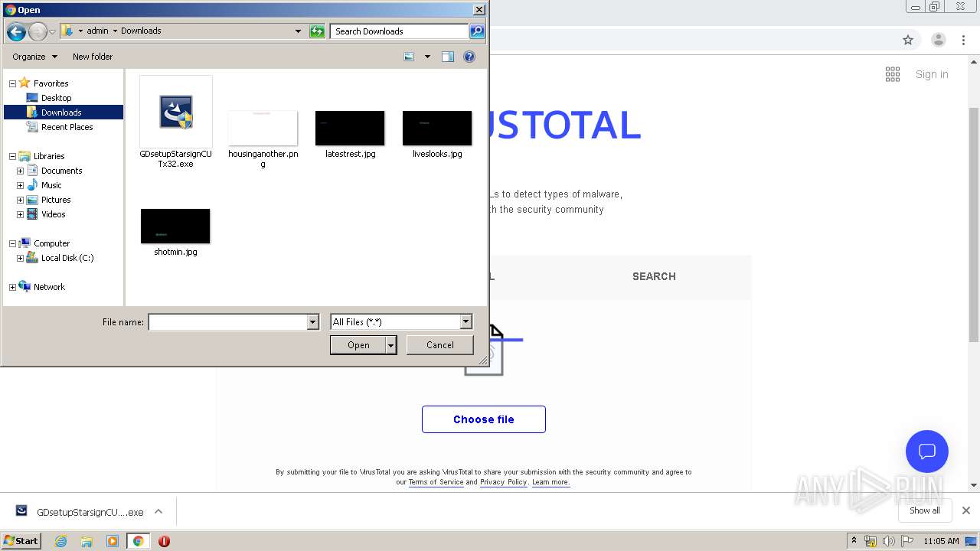Viewport: 980px width, 551px height.
Task: Select Network in navigation pane
Action: point(49,287)
